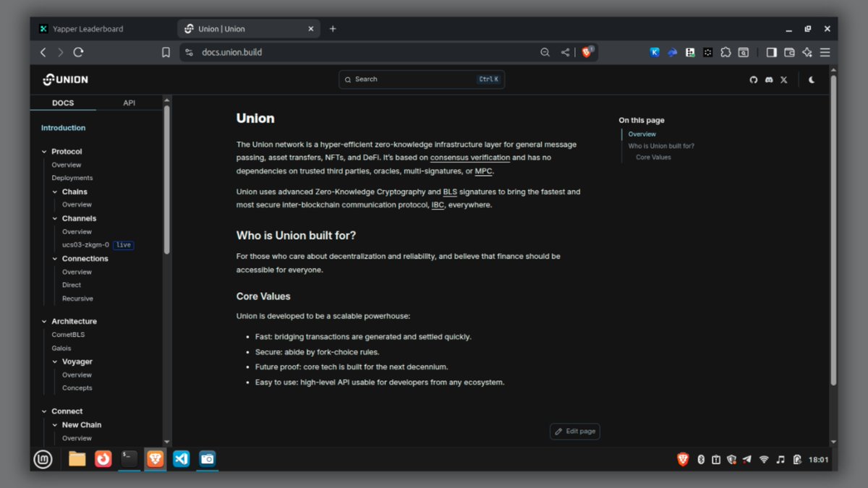
Task: Collapse the Connect section
Action: point(61,411)
